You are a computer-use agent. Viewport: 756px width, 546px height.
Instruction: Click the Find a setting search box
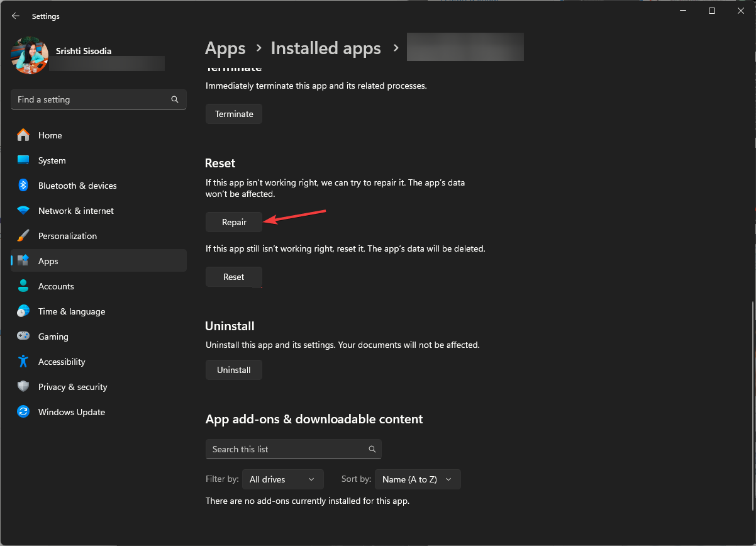coord(98,99)
